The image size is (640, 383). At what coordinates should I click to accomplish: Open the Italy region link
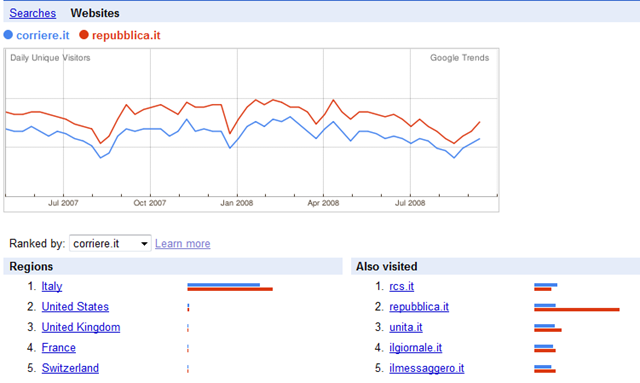coord(52,286)
